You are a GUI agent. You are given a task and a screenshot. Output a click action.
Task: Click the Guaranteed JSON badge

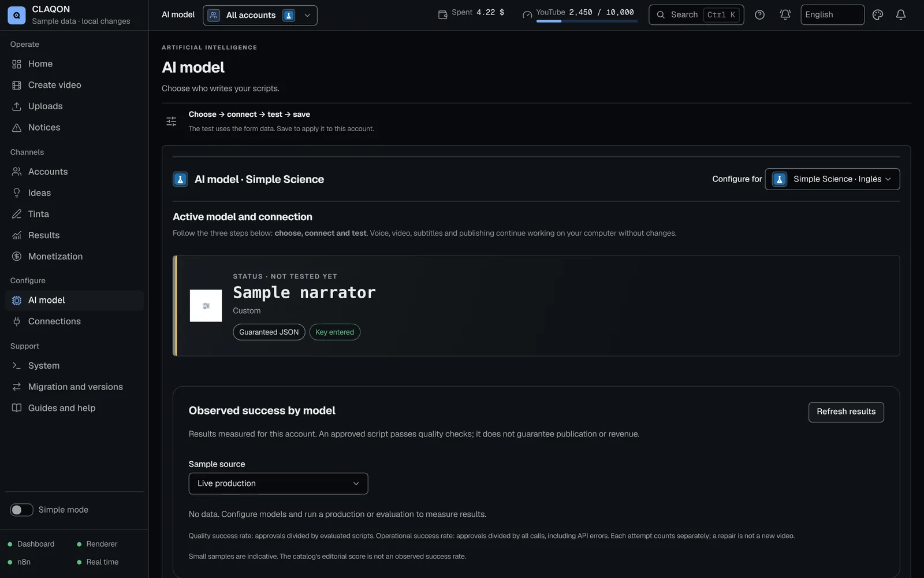tap(269, 332)
